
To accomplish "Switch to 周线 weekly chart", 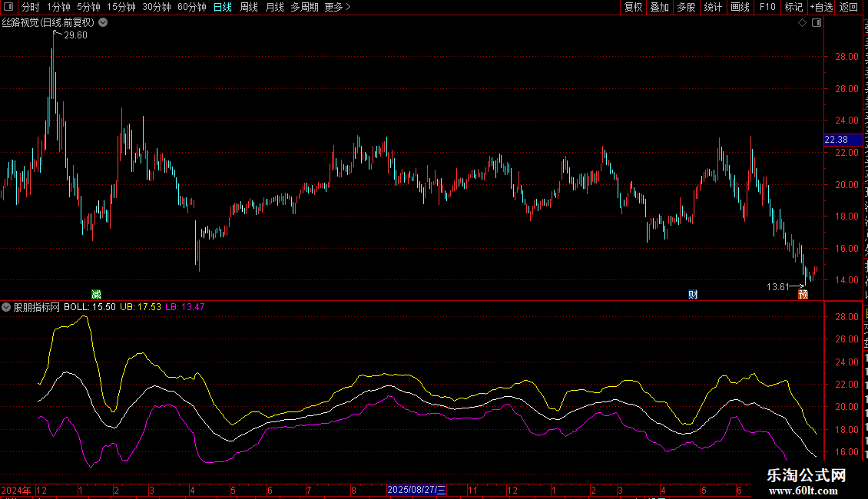I will pos(249,7).
